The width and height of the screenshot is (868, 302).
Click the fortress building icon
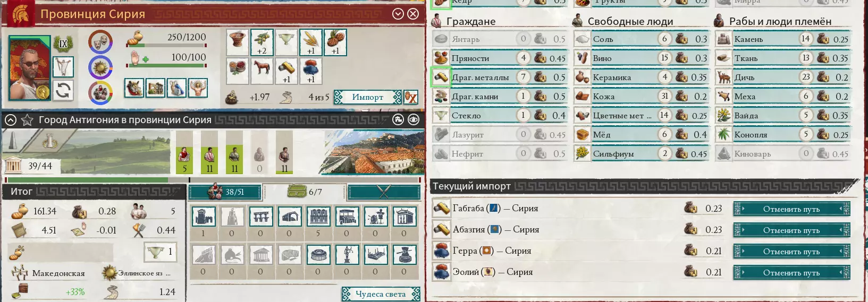tap(203, 217)
